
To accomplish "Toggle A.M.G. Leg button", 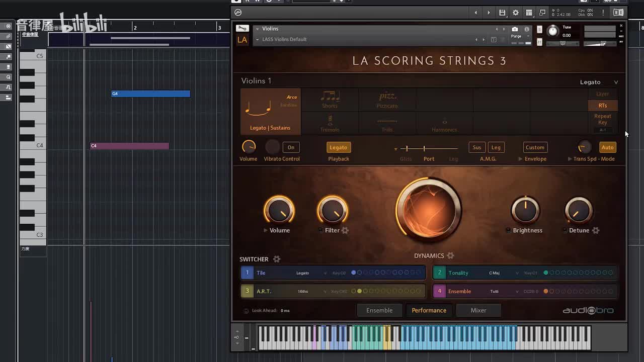I will point(496,147).
